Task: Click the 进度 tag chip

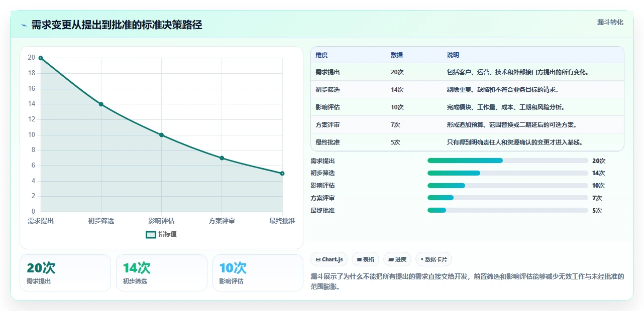Action: pyautogui.click(x=397, y=259)
